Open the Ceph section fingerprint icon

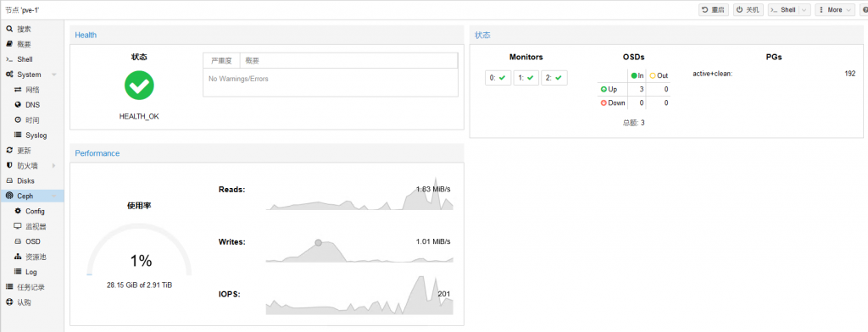point(9,196)
